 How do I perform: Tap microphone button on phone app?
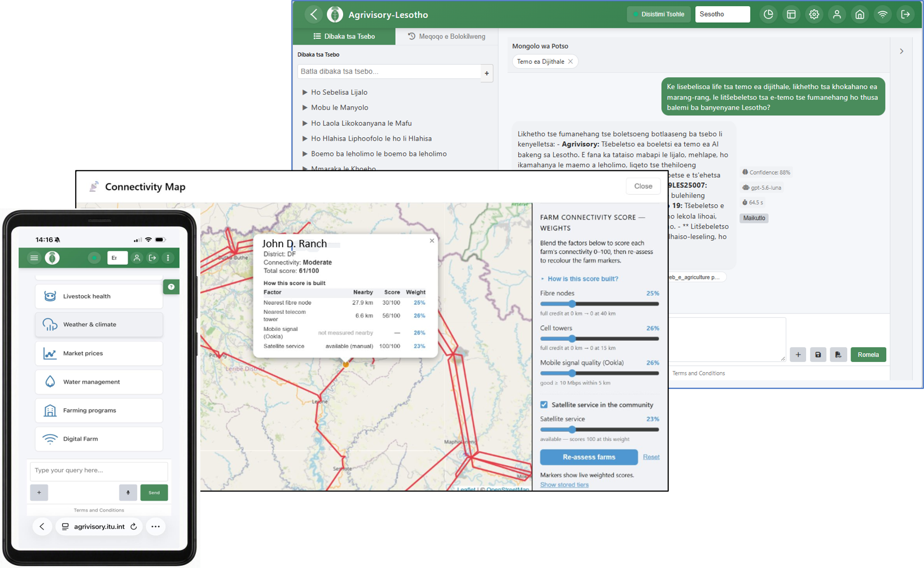(128, 492)
